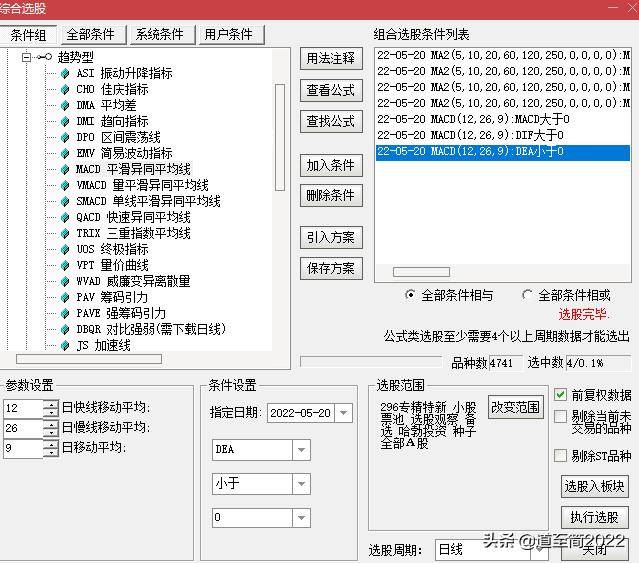Open the 小于 comparison dropdown
Screen dimensions: 639x563
click(301, 484)
